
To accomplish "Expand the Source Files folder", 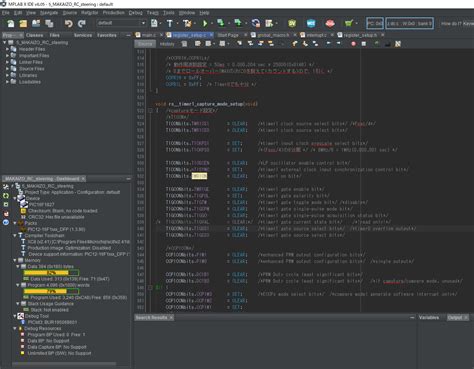I will tap(8, 69).
